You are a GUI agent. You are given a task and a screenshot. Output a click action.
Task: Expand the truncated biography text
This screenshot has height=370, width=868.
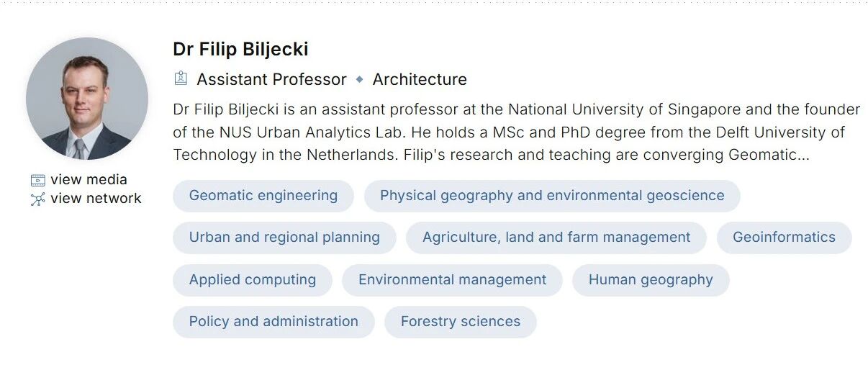point(803,155)
